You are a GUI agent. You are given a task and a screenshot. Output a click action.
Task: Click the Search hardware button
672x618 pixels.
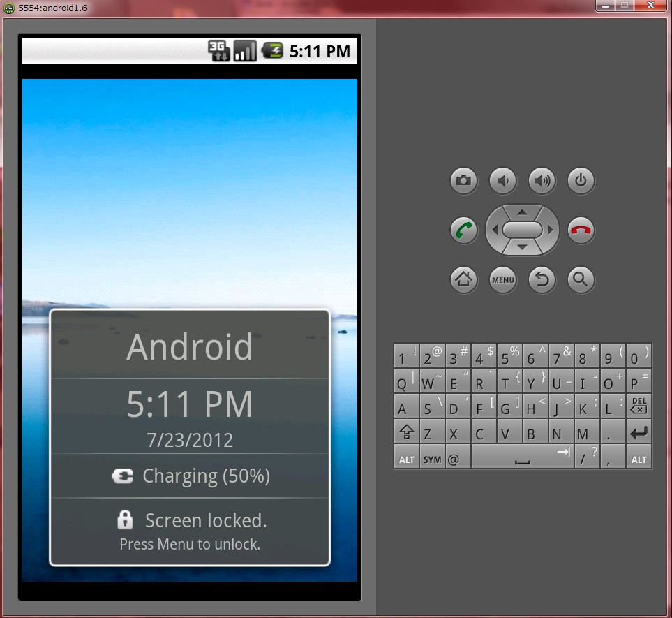[581, 279]
